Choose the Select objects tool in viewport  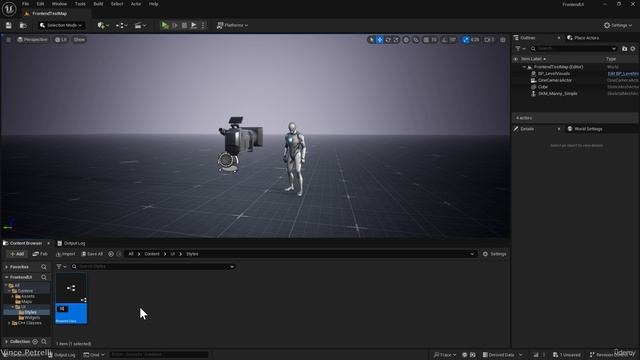371,40
